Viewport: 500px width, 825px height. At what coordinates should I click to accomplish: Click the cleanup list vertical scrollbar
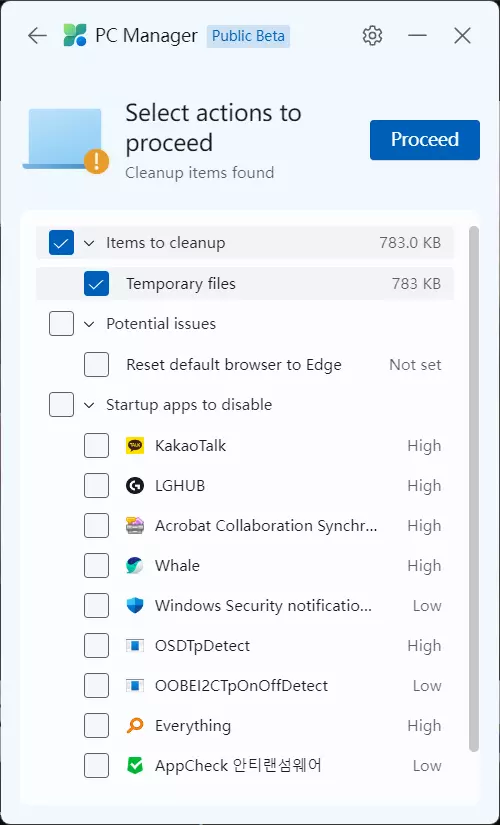tap(474, 489)
